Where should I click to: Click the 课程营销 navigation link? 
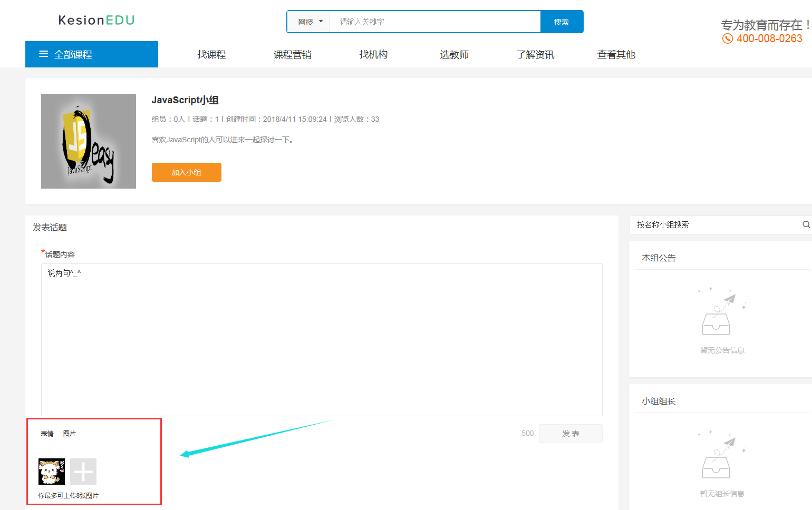pyautogui.click(x=292, y=54)
